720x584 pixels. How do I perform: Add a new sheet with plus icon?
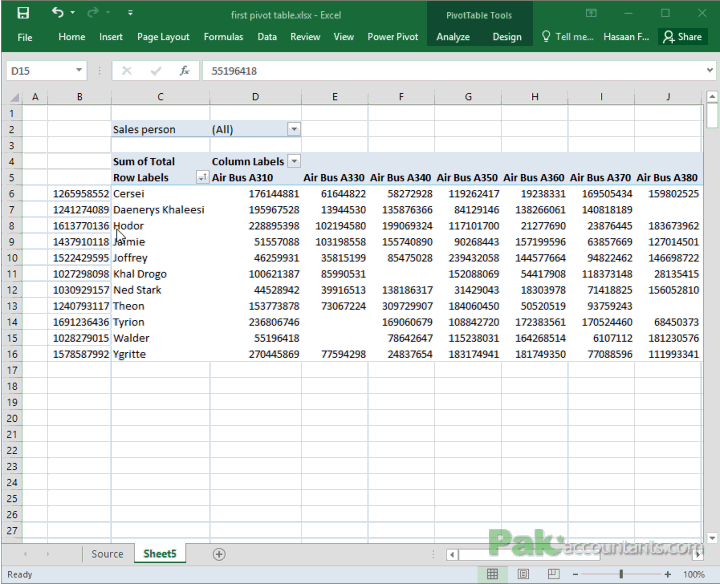(219, 554)
